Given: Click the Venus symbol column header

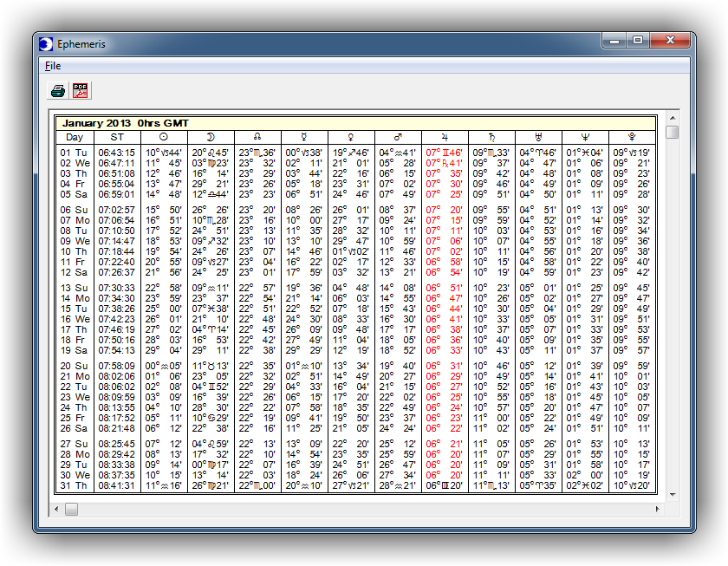Looking at the screenshot, I should [x=351, y=137].
